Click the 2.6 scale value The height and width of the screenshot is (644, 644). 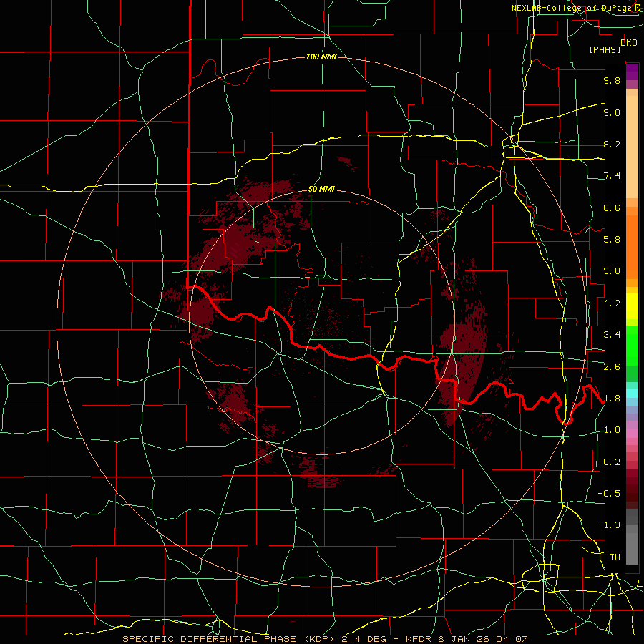point(612,367)
